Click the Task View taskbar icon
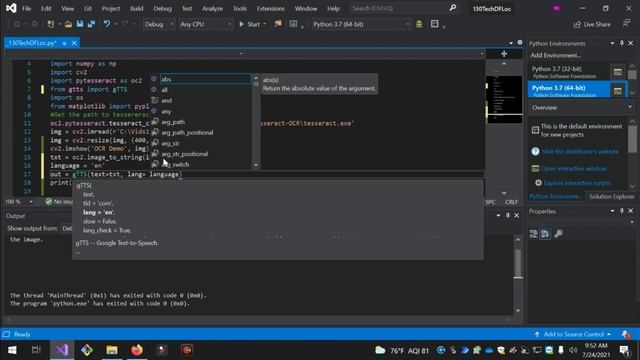This screenshot has width=640, height=360. [36, 350]
